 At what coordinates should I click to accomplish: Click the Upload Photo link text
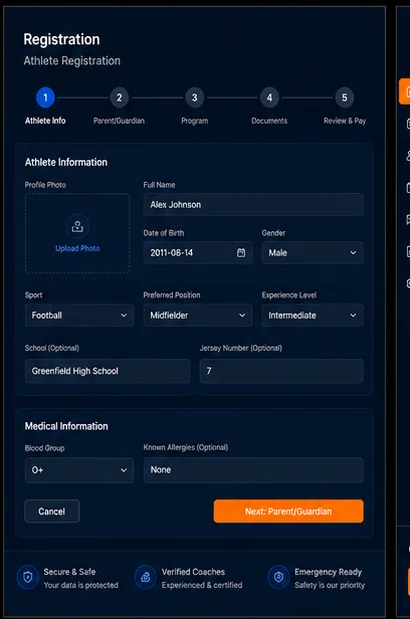(77, 248)
